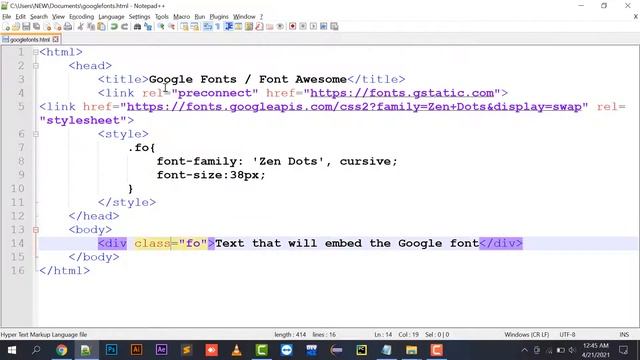
Task: Click the Define Your Language toolbar icon
Action: coord(238,27)
